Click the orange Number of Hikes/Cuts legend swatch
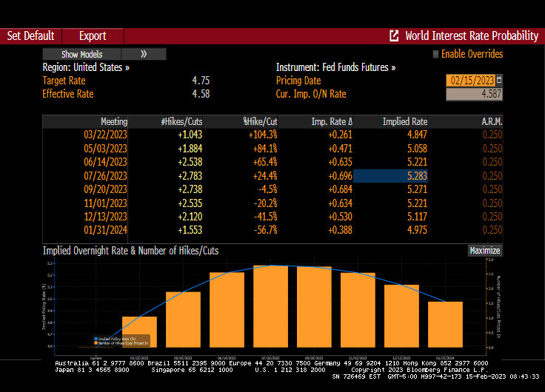 pos(96,343)
